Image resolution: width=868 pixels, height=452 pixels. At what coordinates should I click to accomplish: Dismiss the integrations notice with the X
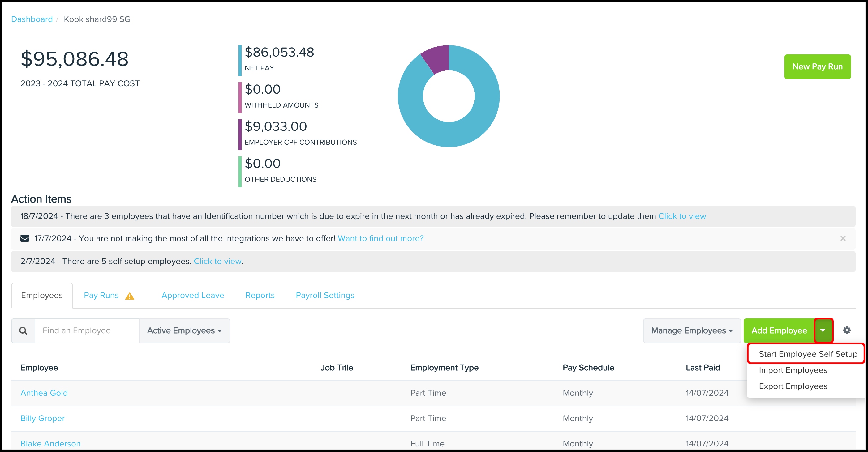[x=843, y=238]
